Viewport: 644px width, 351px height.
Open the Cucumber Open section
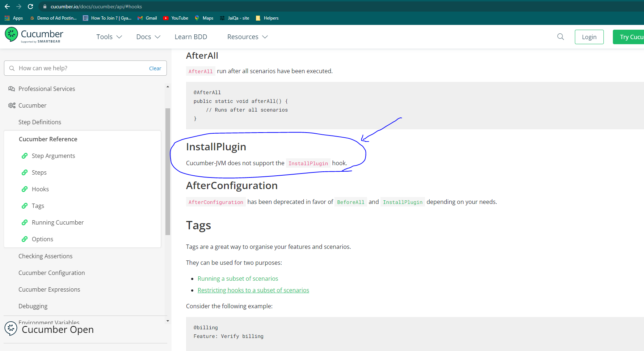coord(58,330)
